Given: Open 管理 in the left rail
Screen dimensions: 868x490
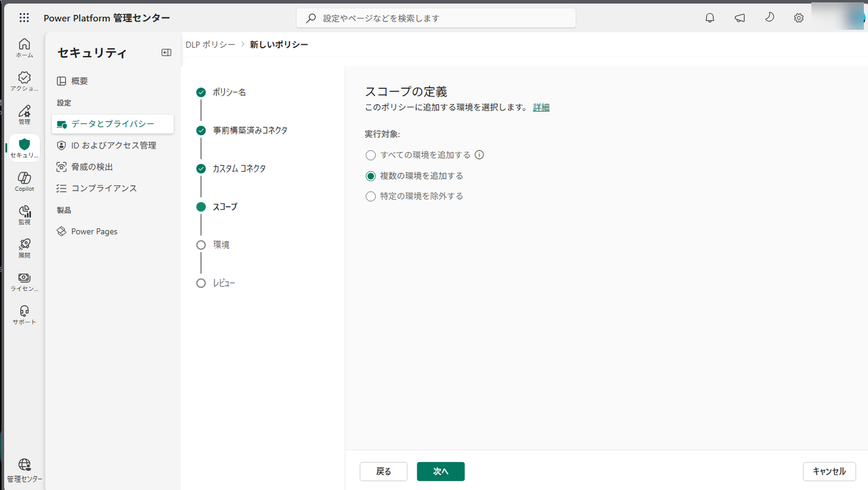Looking at the screenshot, I should pyautogui.click(x=24, y=115).
